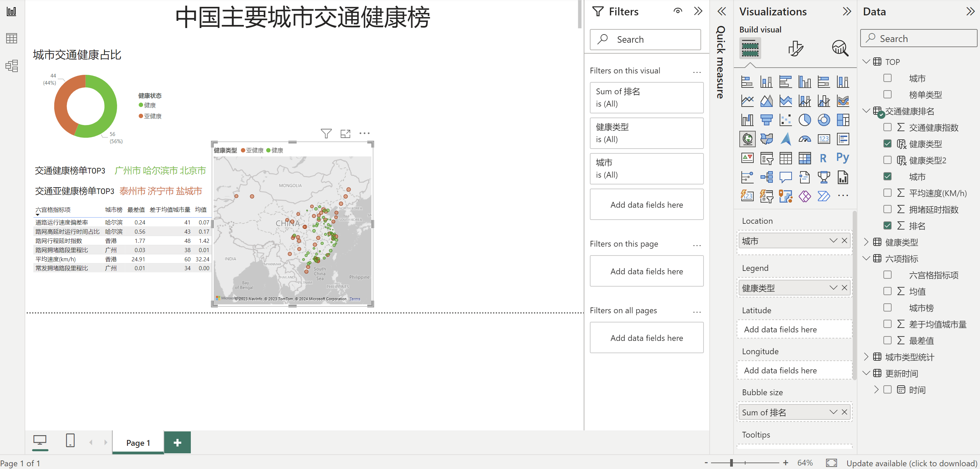Select the Donut chart visualization icon
980x469 pixels.
point(823,120)
